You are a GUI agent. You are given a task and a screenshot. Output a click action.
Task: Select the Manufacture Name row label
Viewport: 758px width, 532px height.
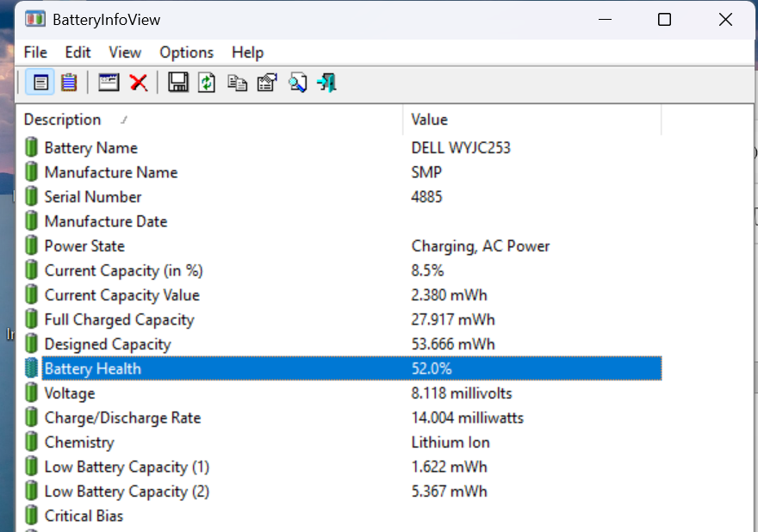[x=111, y=172]
